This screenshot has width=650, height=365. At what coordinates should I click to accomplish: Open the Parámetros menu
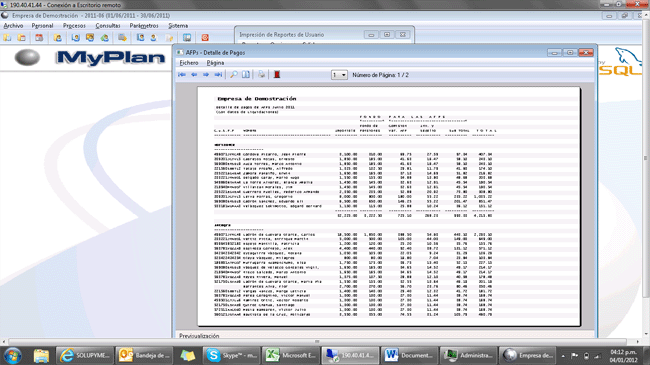click(x=144, y=26)
